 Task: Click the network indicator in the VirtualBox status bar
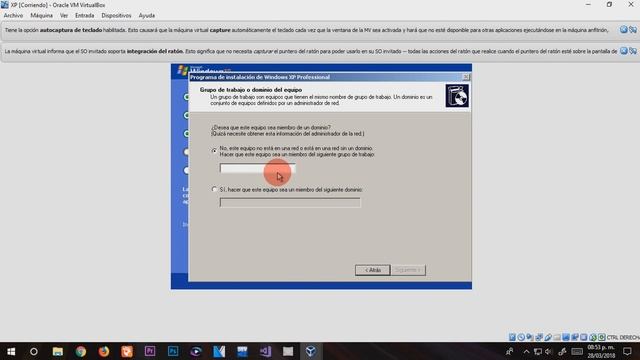coord(539,337)
